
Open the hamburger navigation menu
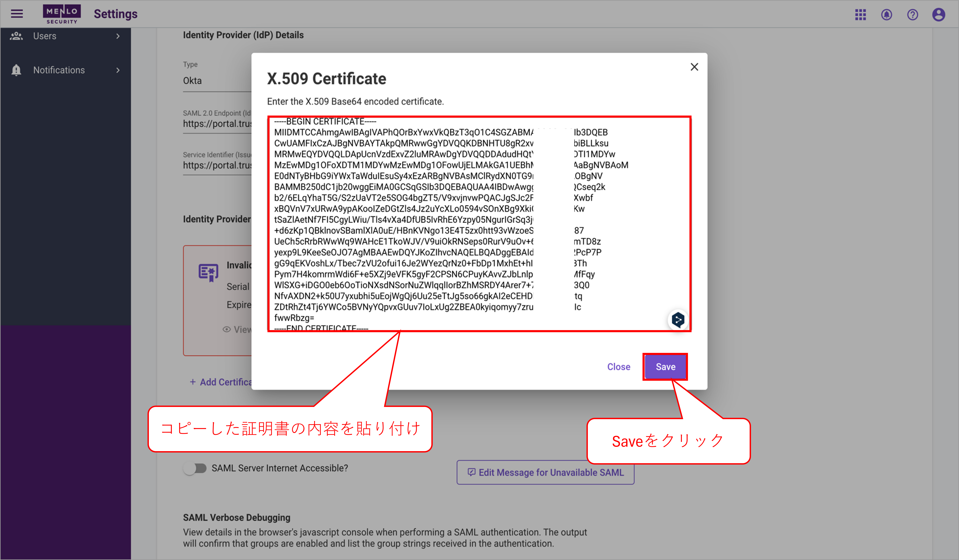(17, 14)
